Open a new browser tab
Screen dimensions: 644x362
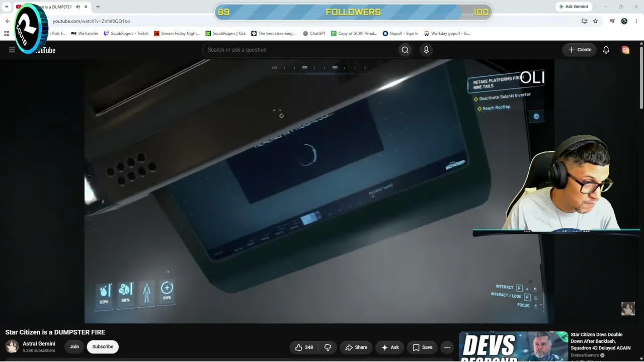(x=98, y=7)
